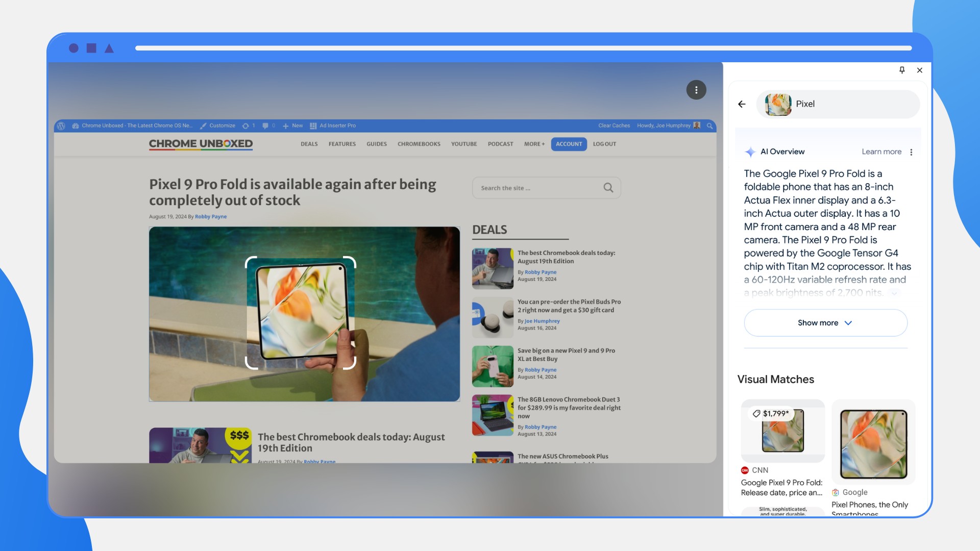
Task: Click New in the admin bar
Action: pyautogui.click(x=293, y=126)
